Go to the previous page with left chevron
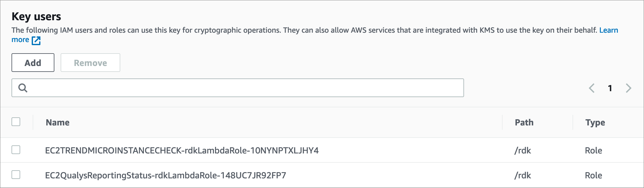This screenshot has width=644, height=188. (x=592, y=88)
